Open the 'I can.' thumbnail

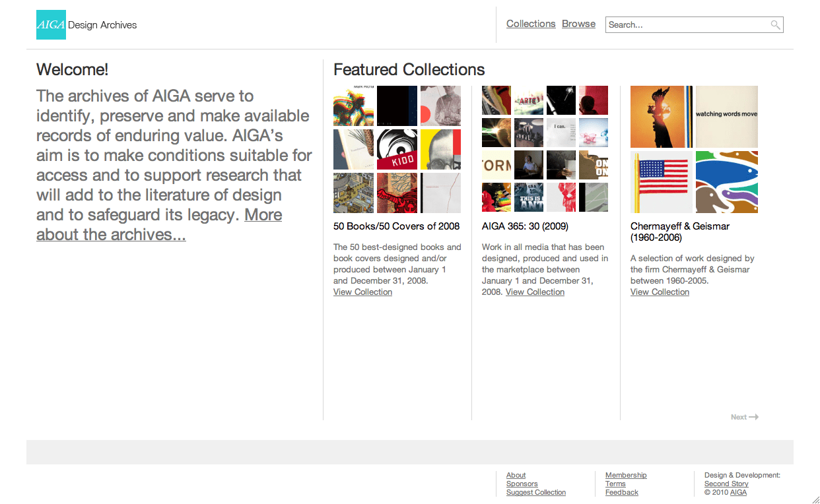pyautogui.click(x=561, y=133)
